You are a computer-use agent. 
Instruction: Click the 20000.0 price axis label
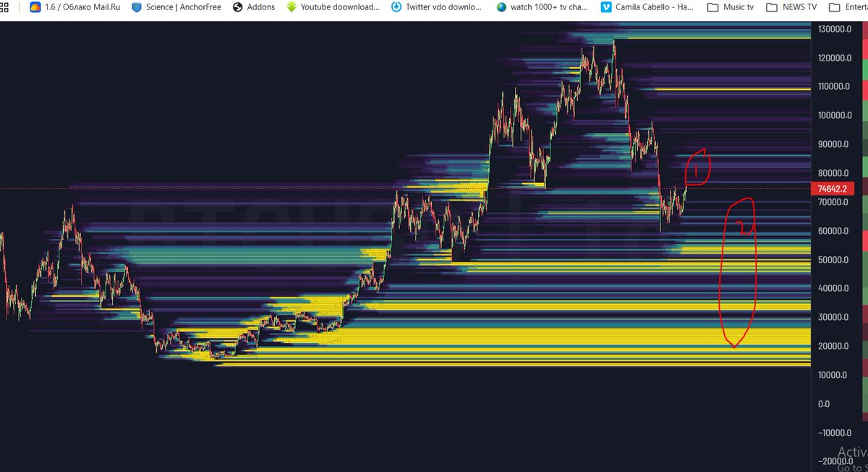pos(835,346)
